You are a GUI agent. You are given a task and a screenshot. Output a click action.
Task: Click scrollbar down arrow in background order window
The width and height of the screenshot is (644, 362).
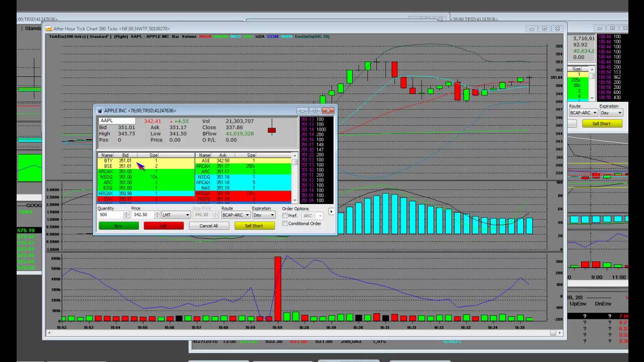(x=592, y=98)
